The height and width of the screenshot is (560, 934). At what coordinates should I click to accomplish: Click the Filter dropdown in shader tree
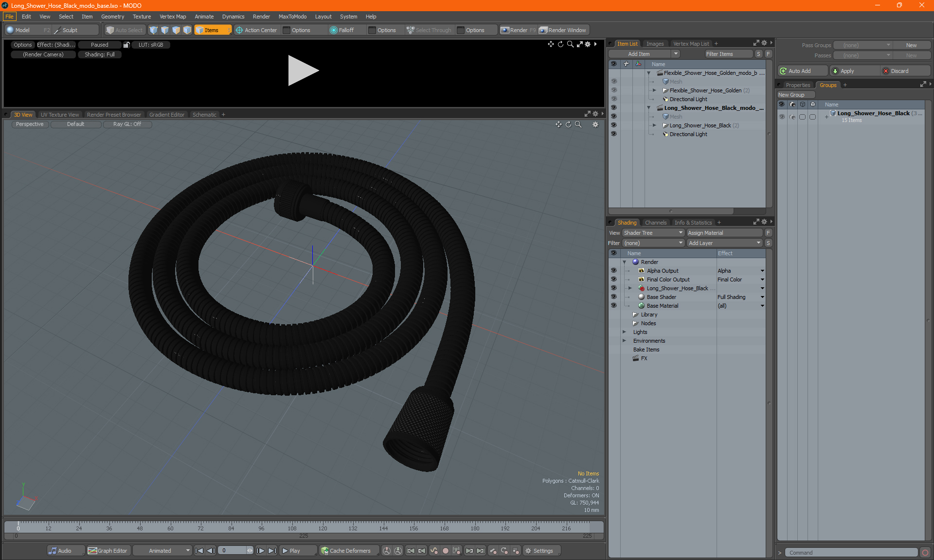[x=651, y=242]
